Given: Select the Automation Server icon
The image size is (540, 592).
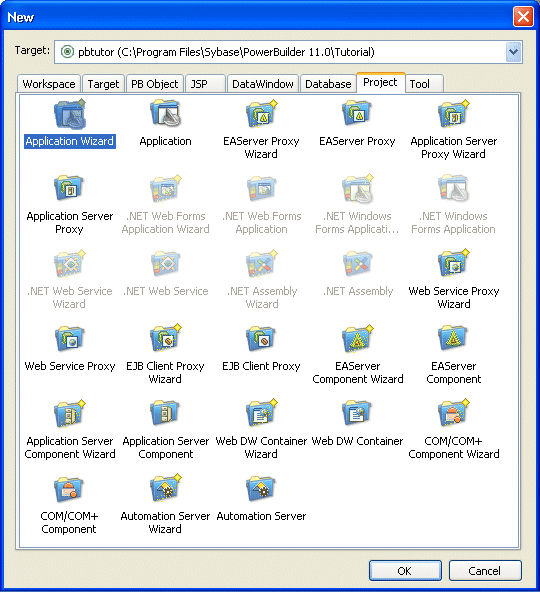Looking at the screenshot, I should coord(261,489).
